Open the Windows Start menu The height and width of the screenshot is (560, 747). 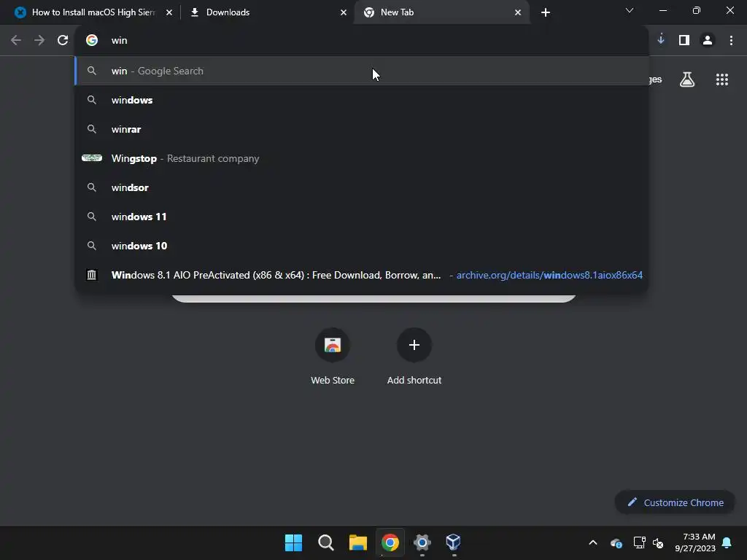pos(293,542)
